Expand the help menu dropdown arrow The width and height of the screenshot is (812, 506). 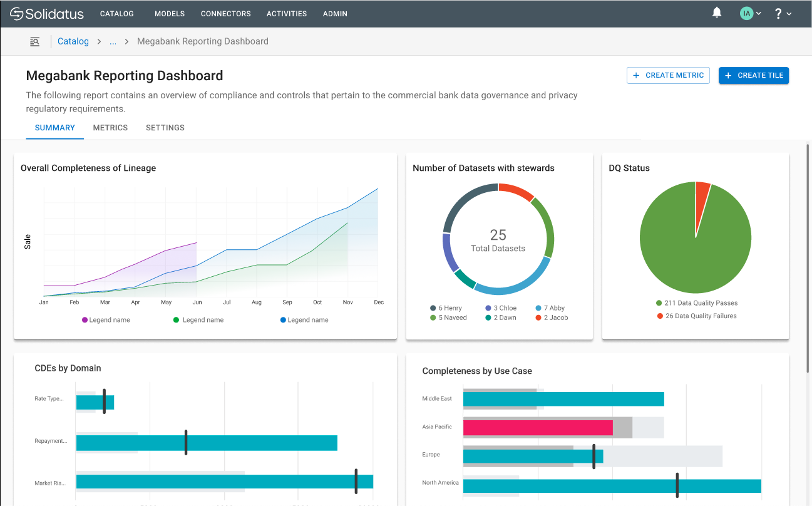[789, 13]
